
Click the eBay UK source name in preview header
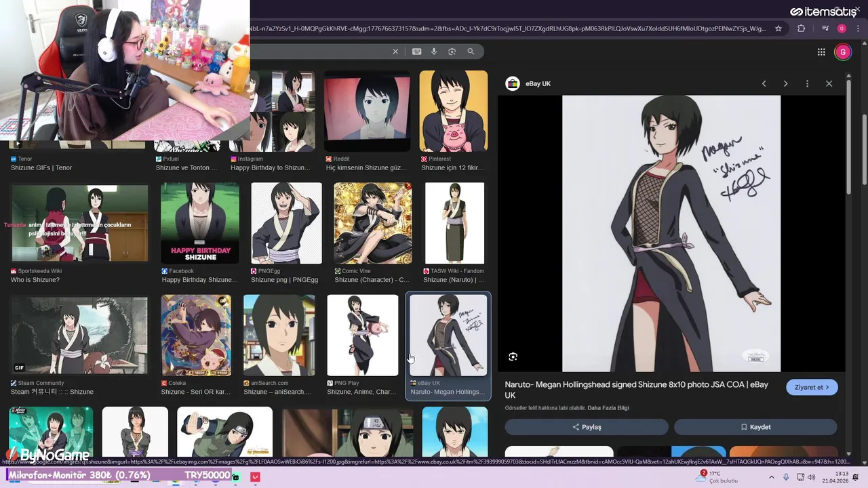point(538,83)
